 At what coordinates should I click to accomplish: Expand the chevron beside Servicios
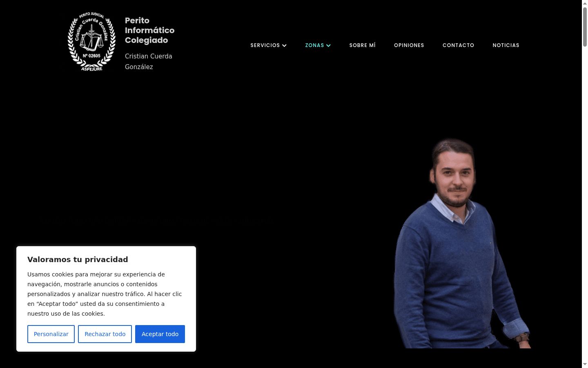point(285,45)
